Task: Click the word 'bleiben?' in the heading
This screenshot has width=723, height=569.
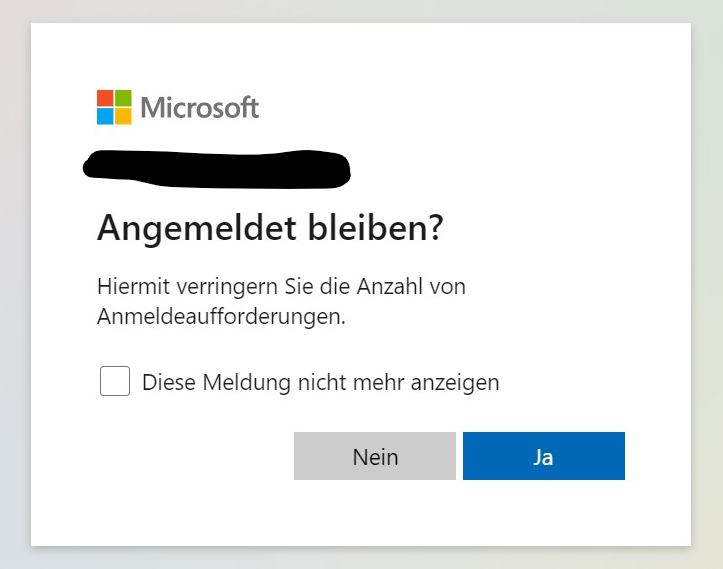Action: (x=376, y=227)
